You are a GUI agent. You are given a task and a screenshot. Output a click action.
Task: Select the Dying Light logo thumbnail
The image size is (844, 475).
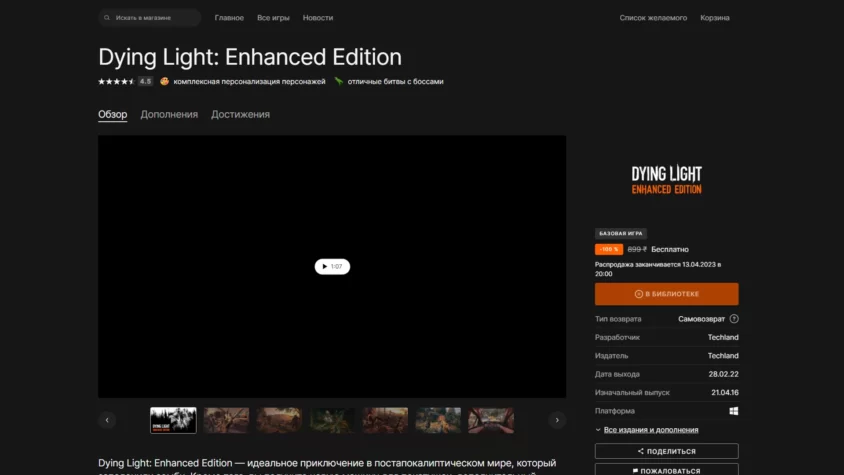click(x=173, y=420)
